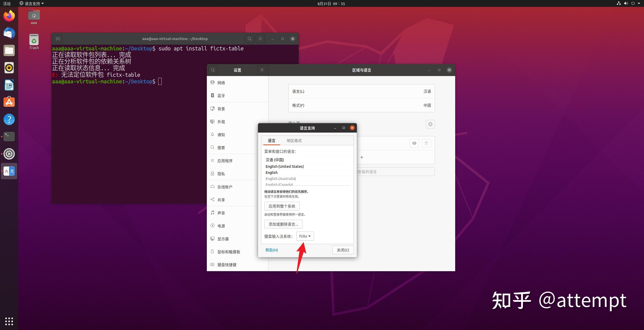Click the Settings gear icon in dock
Image resolution: width=644 pixels, height=330 pixels.
click(x=9, y=153)
